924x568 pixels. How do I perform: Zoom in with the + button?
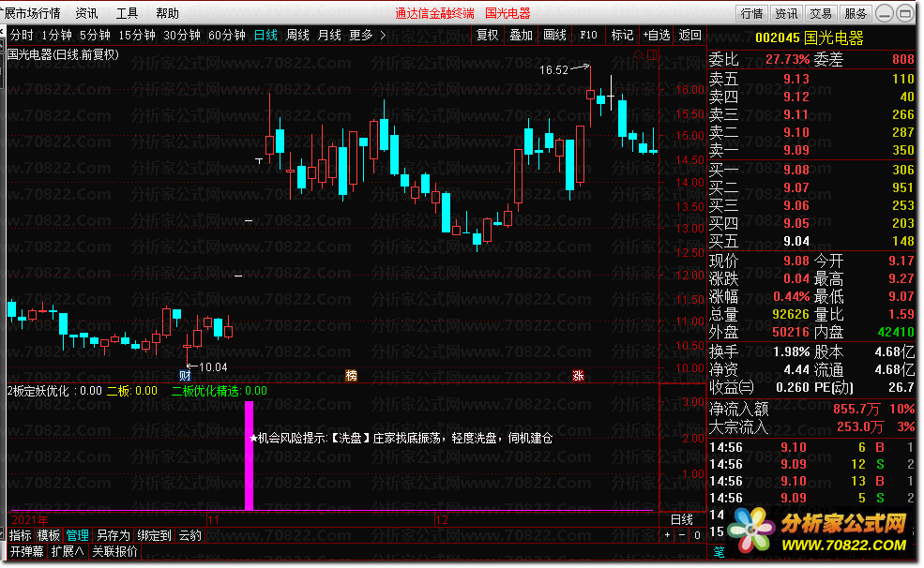(667, 535)
